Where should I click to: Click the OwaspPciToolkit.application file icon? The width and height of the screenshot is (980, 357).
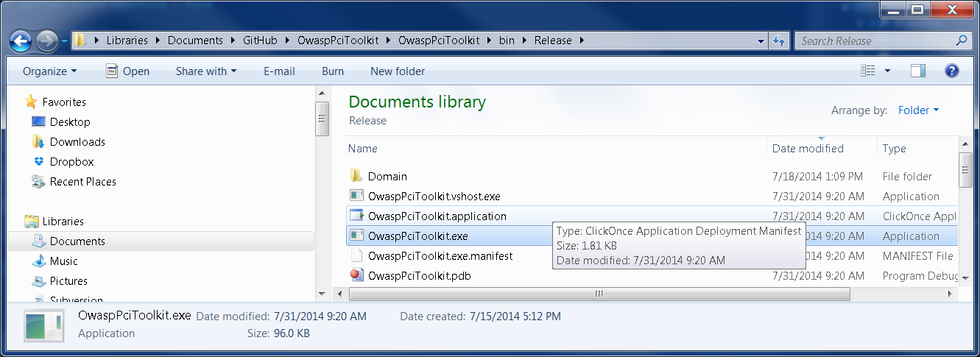[356, 216]
